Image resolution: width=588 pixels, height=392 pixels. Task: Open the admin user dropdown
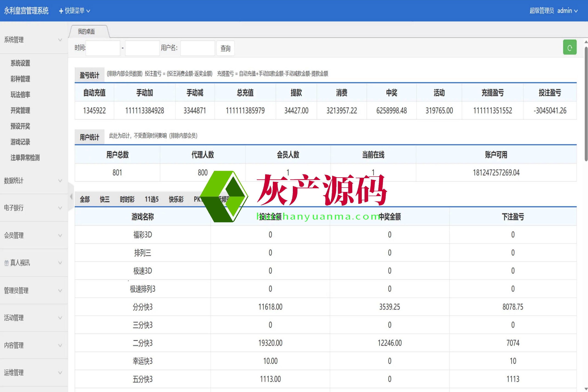[567, 11]
